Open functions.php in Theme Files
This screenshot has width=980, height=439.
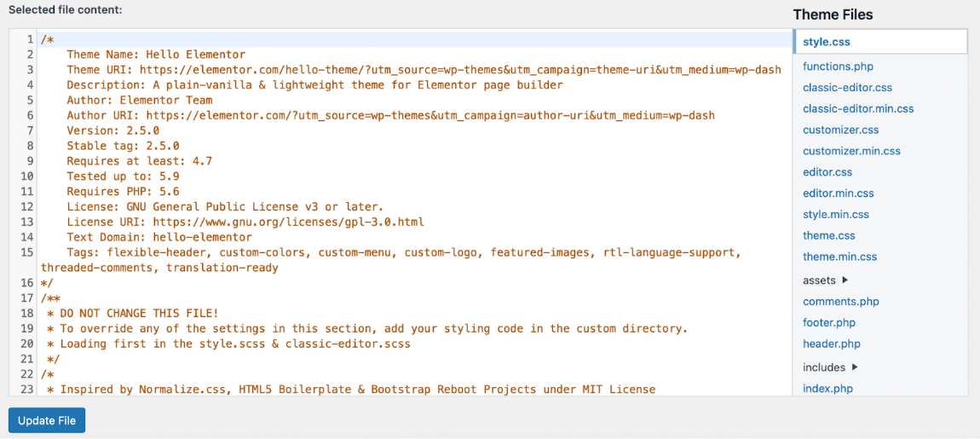[x=838, y=66]
